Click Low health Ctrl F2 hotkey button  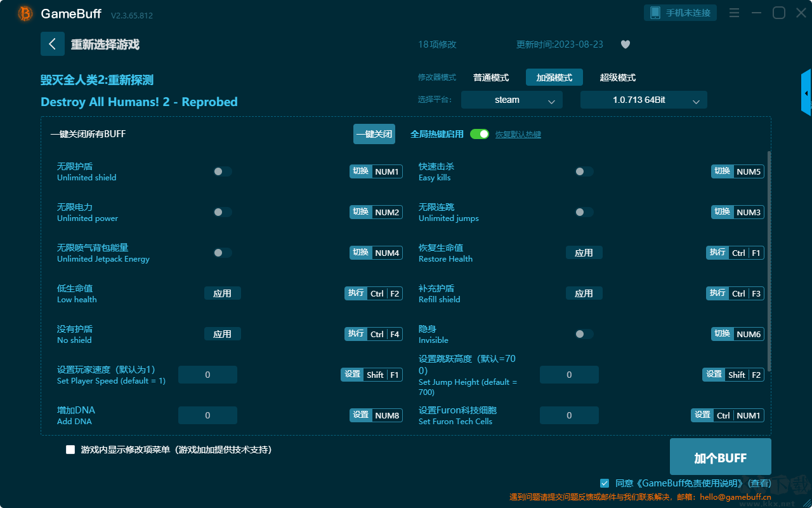374,293
